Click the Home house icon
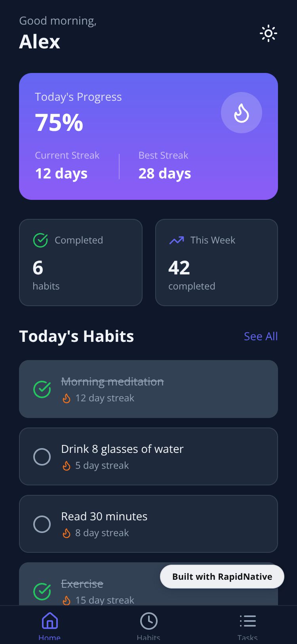The image size is (297, 644). (x=49, y=621)
